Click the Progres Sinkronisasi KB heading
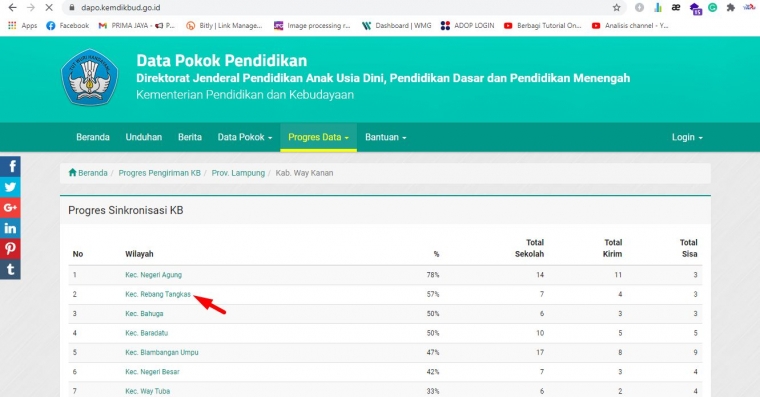This screenshot has height=397, width=760. 126,210
